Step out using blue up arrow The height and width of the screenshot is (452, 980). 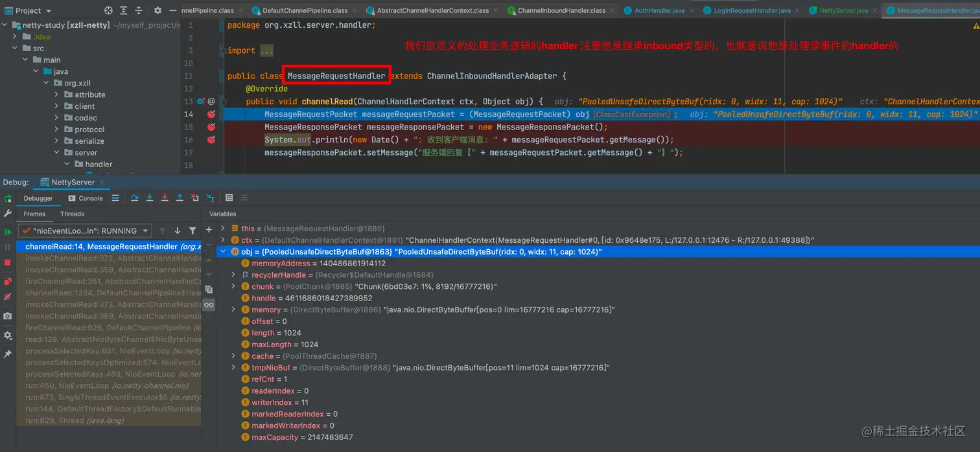[180, 198]
